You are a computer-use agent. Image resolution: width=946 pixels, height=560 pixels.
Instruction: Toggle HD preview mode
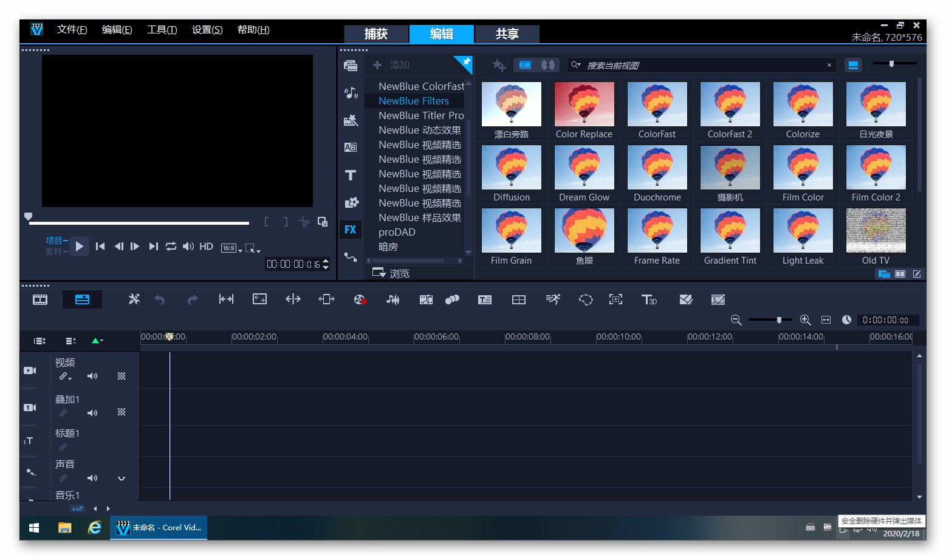[207, 247]
